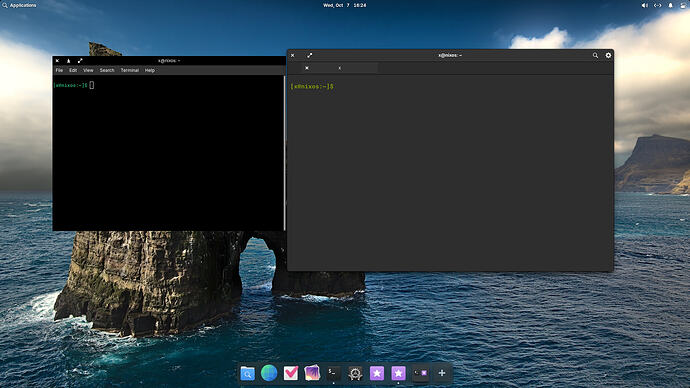Image resolution: width=690 pixels, height=388 pixels.
Task: Open the Edit menu in left terminal
Action: (73, 70)
